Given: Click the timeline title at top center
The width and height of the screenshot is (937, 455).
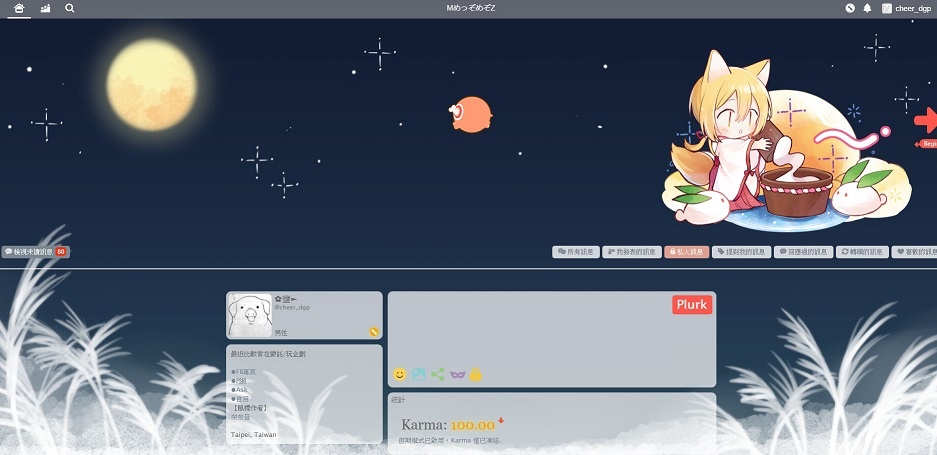Looking at the screenshot, I should [471, 8].
